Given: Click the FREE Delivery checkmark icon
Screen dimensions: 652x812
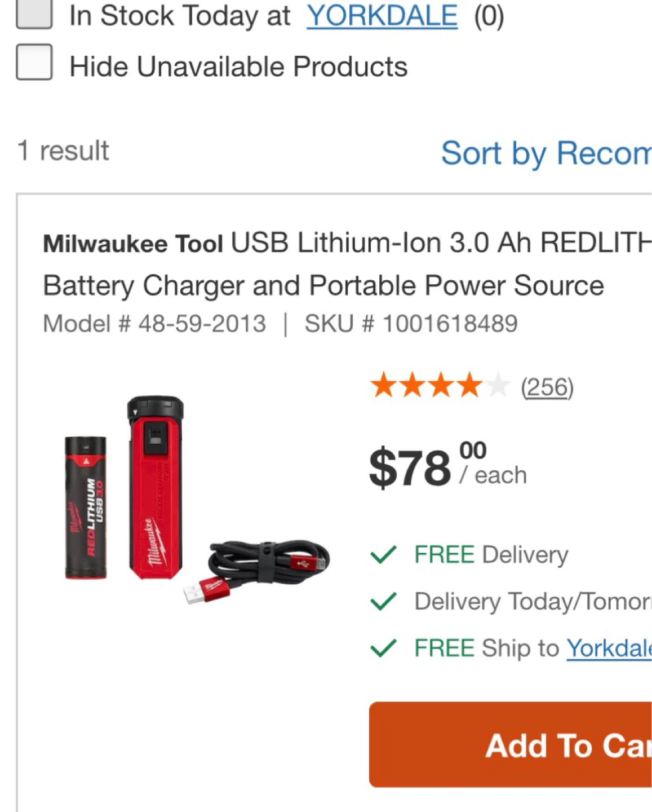Looking at the screenshot, I should pos(384,555).
